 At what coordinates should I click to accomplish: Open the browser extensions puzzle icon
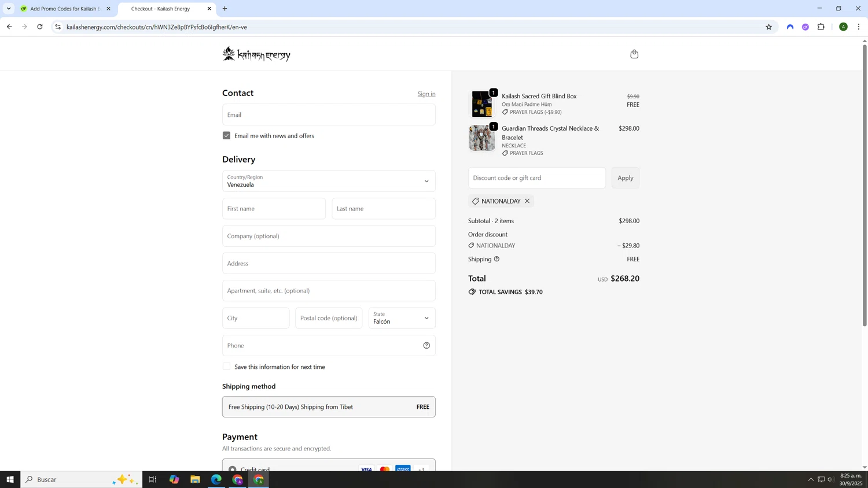pyautogui.click(x=821, y=27)
